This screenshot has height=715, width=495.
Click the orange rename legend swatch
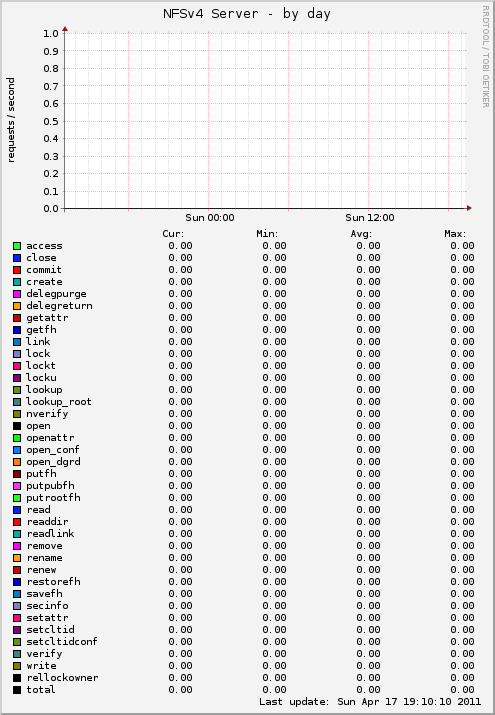tap(17, 558)
